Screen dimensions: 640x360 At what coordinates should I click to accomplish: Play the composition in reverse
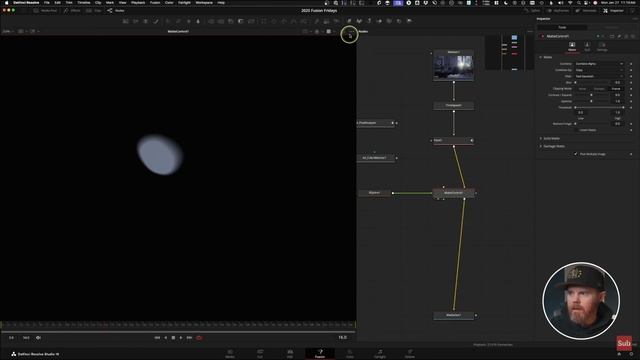pyautogui.click(x=166, y=338)
